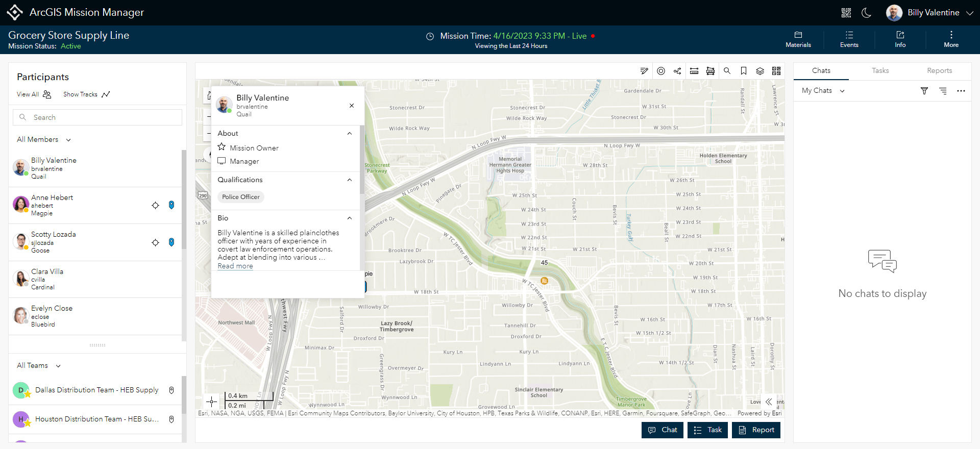Collapse the right side panel
This screenshot has width=980, height=449.
pyautogui.click(x=769, y=402)
